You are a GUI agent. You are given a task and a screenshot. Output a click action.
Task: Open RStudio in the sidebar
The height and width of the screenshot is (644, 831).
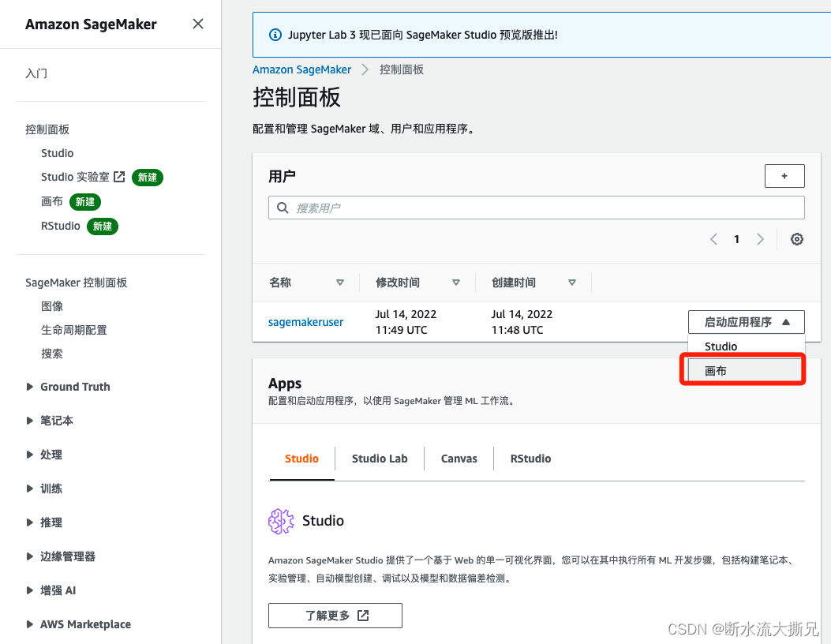point(61,226)
